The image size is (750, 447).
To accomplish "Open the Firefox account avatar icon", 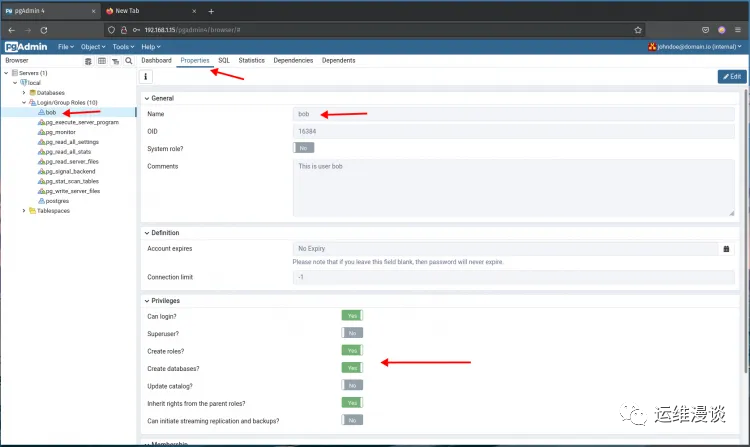I will tap(722, 30).
